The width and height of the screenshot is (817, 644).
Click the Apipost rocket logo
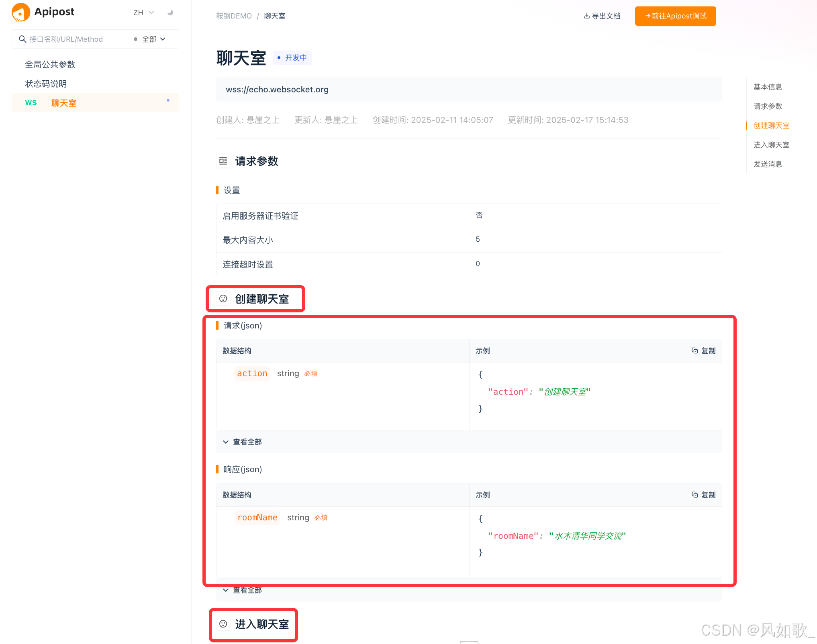tap(21, 12)
